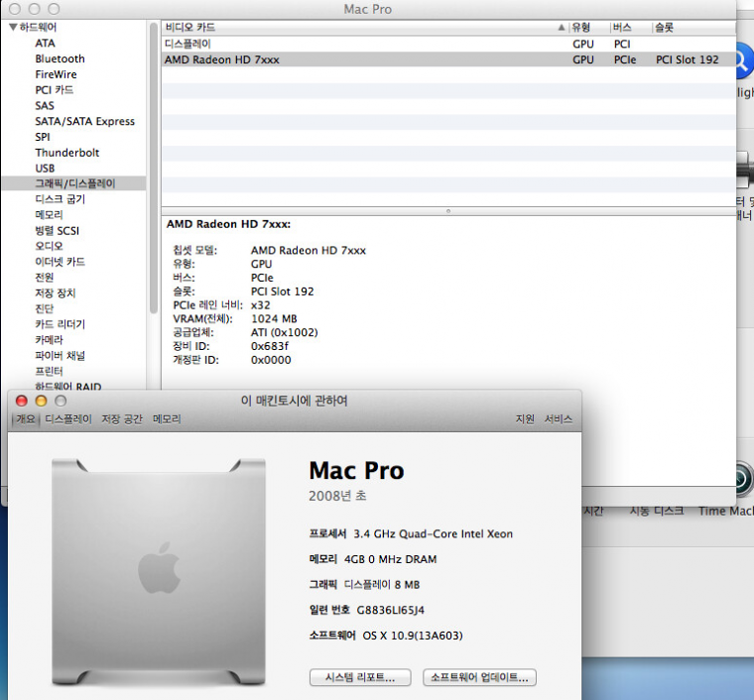Open 저장 장치 section
Screen dimensions: 754x700
[x=56, y=293]
